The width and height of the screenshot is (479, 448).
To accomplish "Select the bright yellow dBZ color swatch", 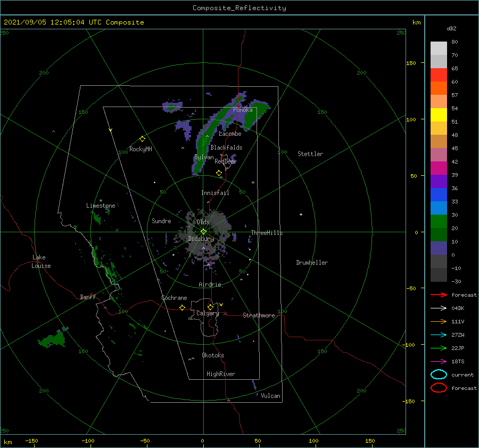I will coord(439,115).
